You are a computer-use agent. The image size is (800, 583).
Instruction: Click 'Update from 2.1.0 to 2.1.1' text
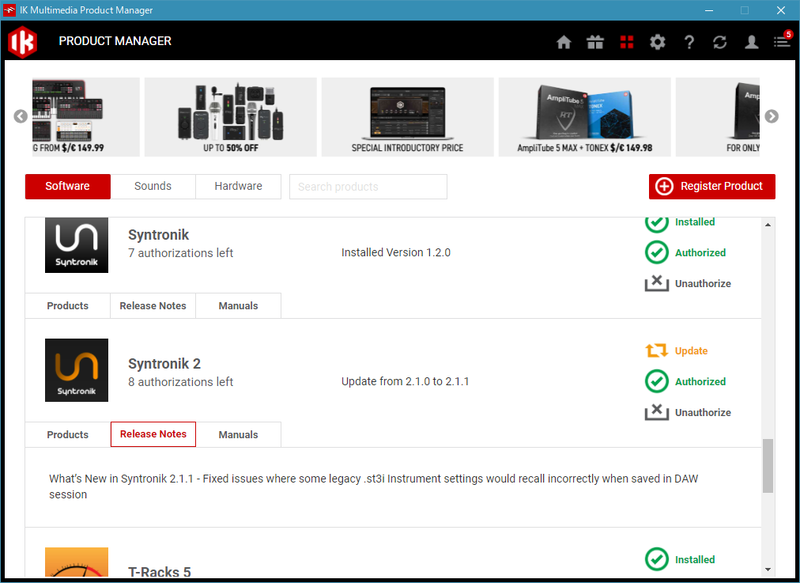coord(405,382)
